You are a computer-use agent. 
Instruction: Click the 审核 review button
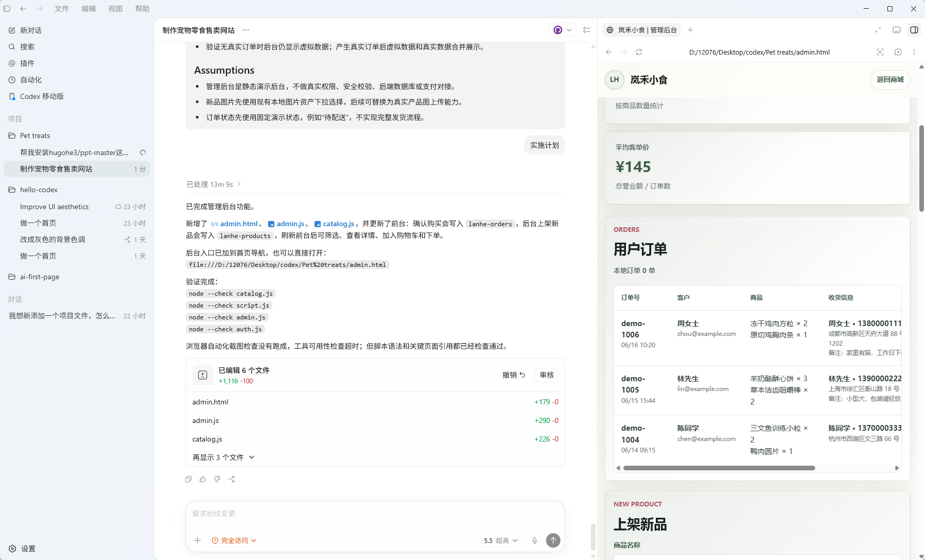547,375
